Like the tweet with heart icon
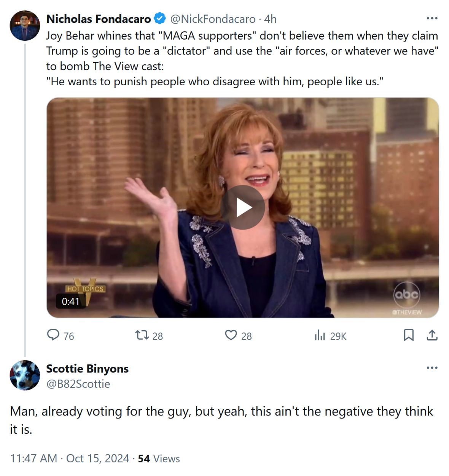 231,335
